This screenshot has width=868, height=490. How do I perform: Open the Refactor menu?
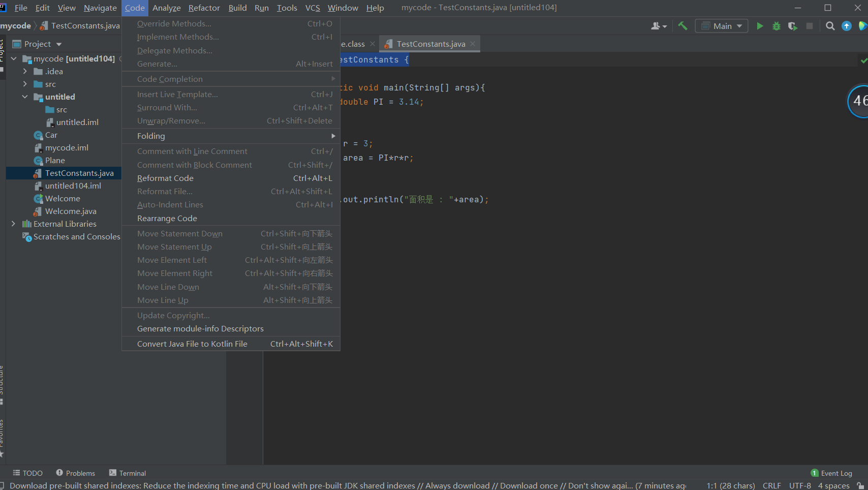coord(204,8)
